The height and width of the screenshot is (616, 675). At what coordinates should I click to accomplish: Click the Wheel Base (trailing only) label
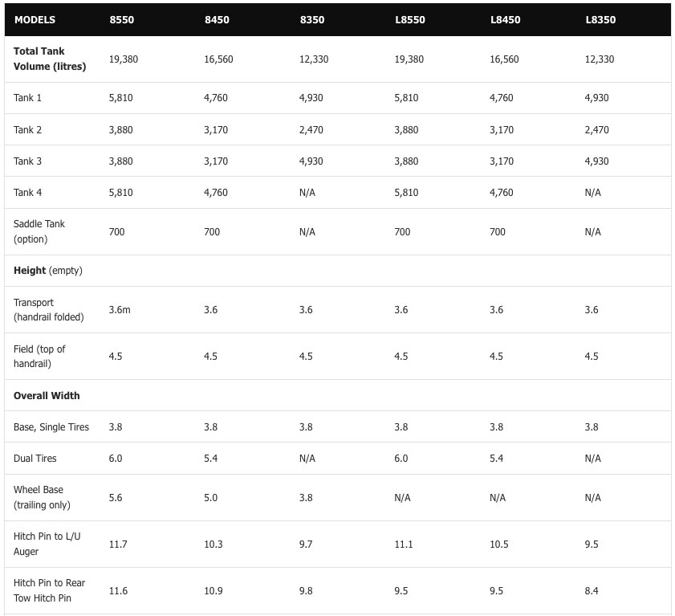pyautogui.click(x=42, y=497)
